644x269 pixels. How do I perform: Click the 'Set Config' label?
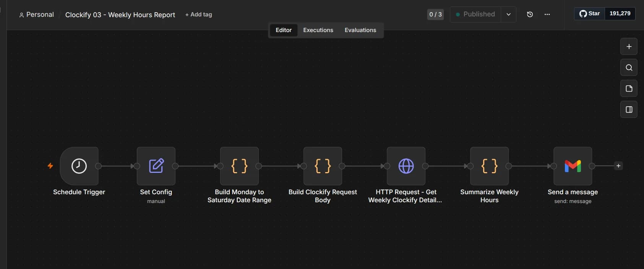point(156,192)
